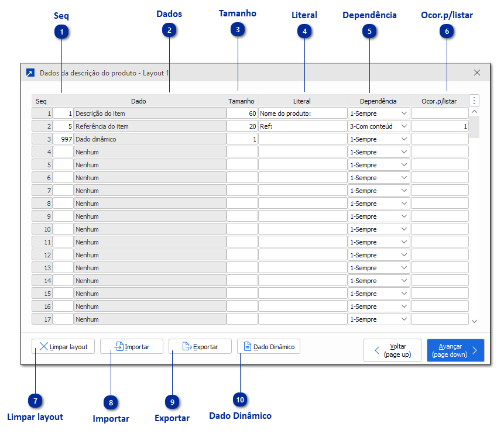Click the Literal field in row 3

click(303, 139)
